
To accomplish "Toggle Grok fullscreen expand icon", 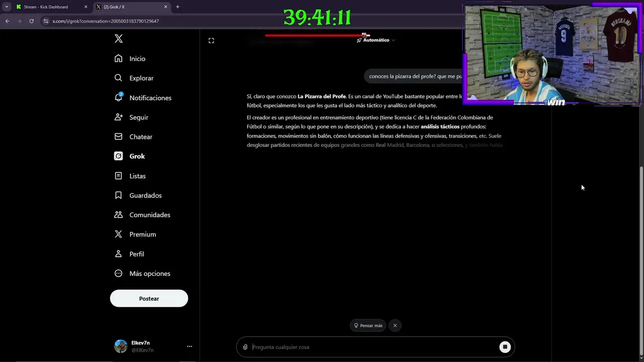I will [211, 41].
